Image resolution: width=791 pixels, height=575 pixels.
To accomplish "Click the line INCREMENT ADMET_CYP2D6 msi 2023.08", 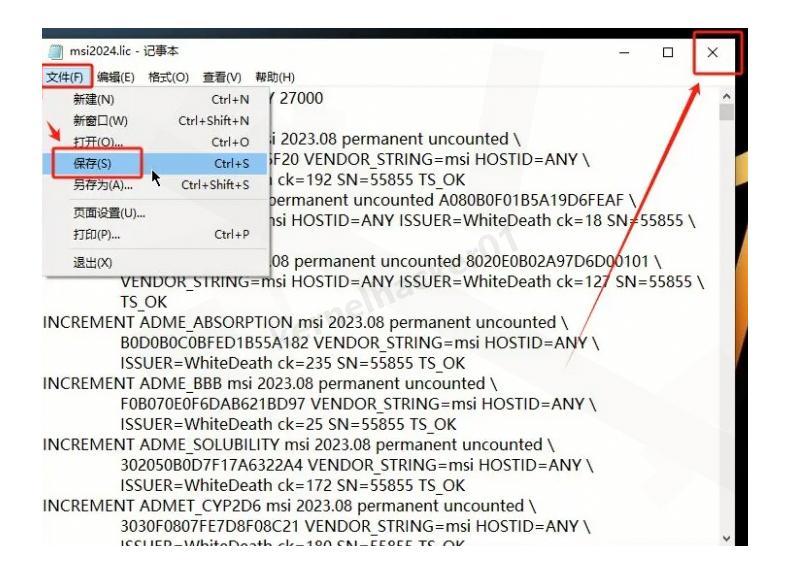I will point(290,505).
